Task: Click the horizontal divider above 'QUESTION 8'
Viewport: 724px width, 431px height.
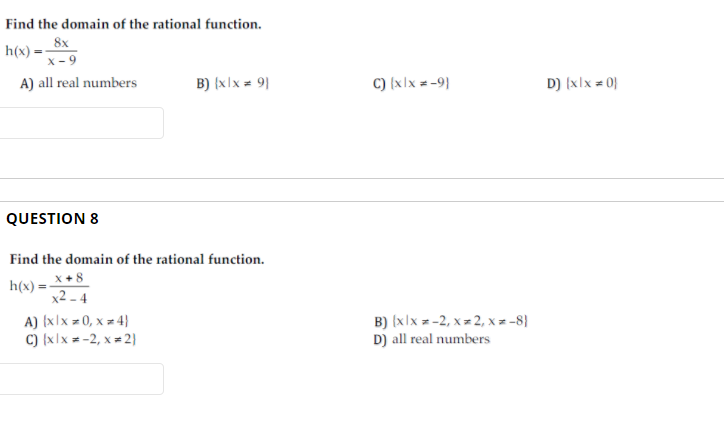Action: pyautogui.click(x=362, y=201)
